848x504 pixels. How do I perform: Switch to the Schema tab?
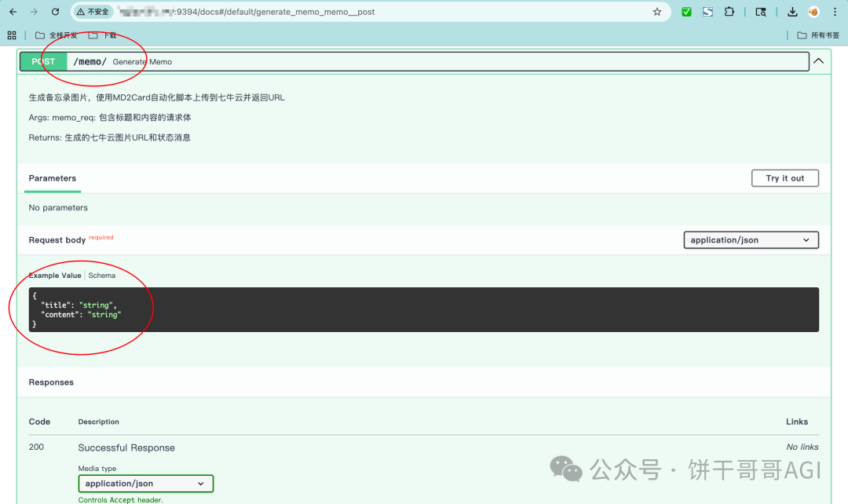(101, 276)
